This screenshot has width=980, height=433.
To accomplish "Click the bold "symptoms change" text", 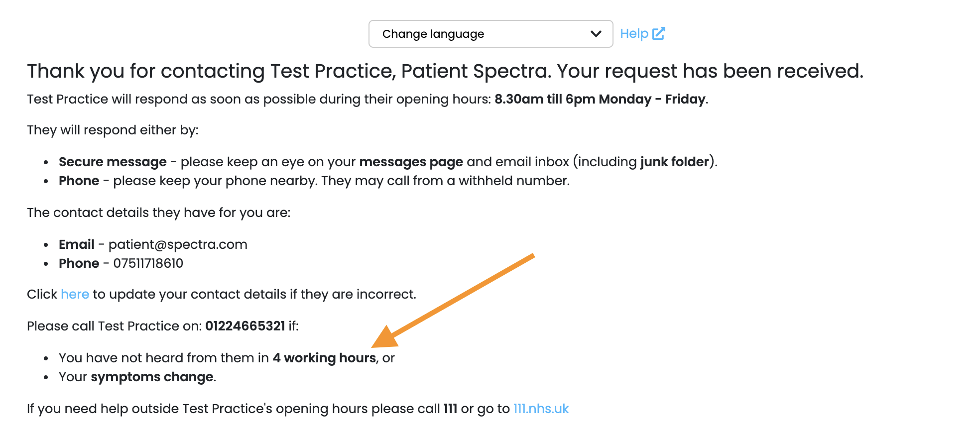I will point(152,377).
